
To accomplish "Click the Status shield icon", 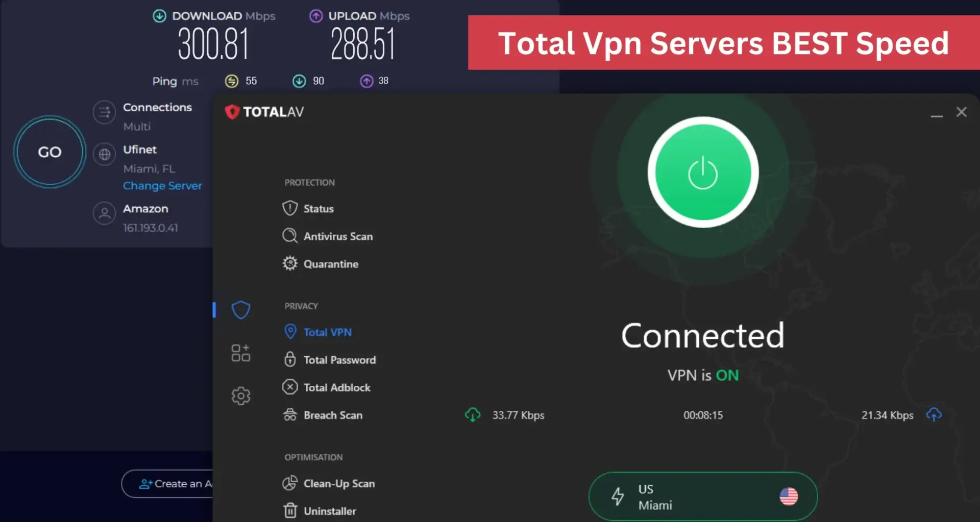I will click(290, 208).
